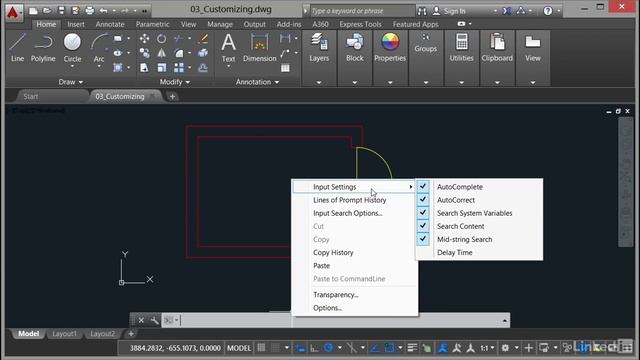Activate the Rotate tool
Screen dimensions: 640x360
tap(162, 39)
